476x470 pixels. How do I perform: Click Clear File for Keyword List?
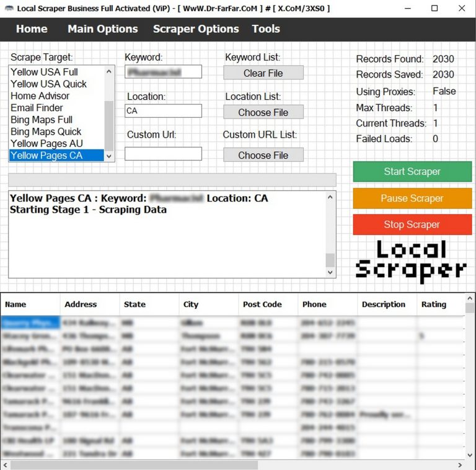tap(263, 73)
